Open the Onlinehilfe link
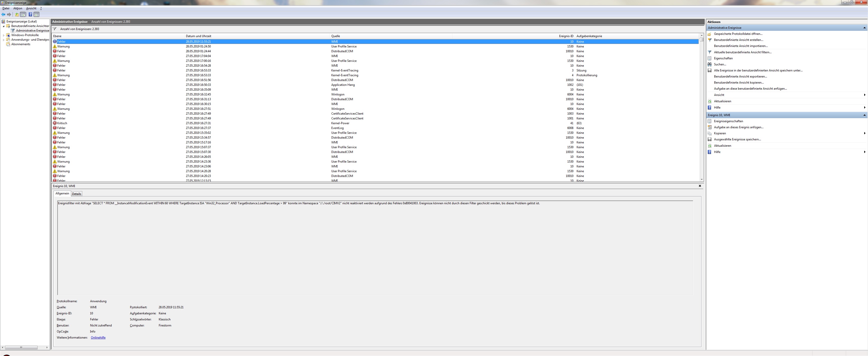 [98, 338]
